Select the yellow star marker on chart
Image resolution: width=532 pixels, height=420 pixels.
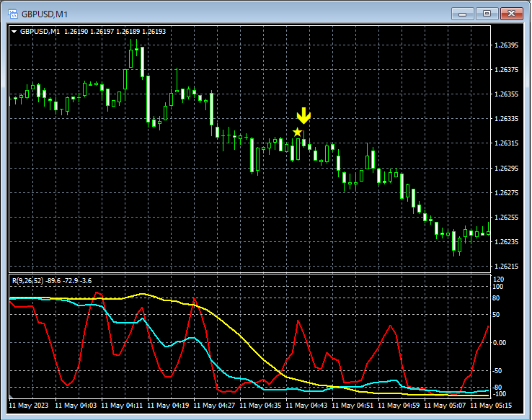(x=297, y=132)
